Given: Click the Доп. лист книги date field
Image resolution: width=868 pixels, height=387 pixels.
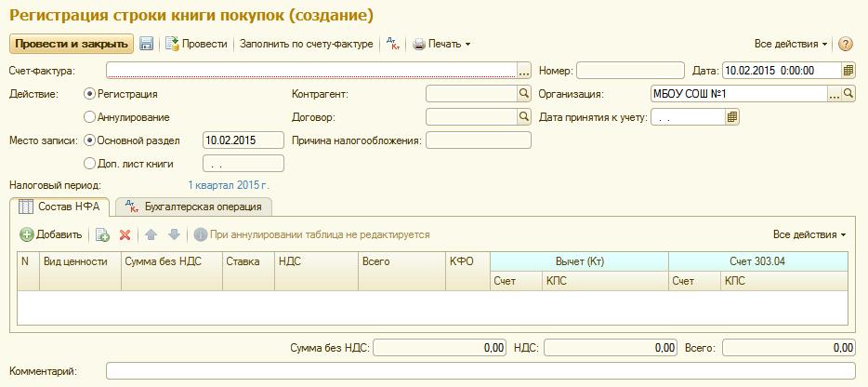Looking at the screenshot, I should pyautogui.click(x=243, y=164).
